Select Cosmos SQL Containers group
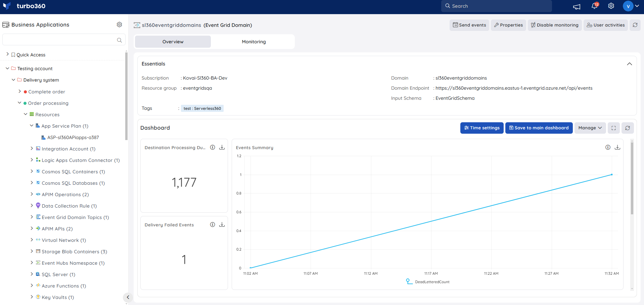644x305 pixels. 73,172
